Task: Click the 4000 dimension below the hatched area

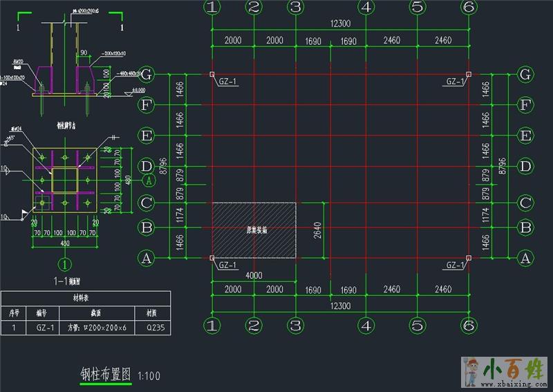Action: [254, 275]
